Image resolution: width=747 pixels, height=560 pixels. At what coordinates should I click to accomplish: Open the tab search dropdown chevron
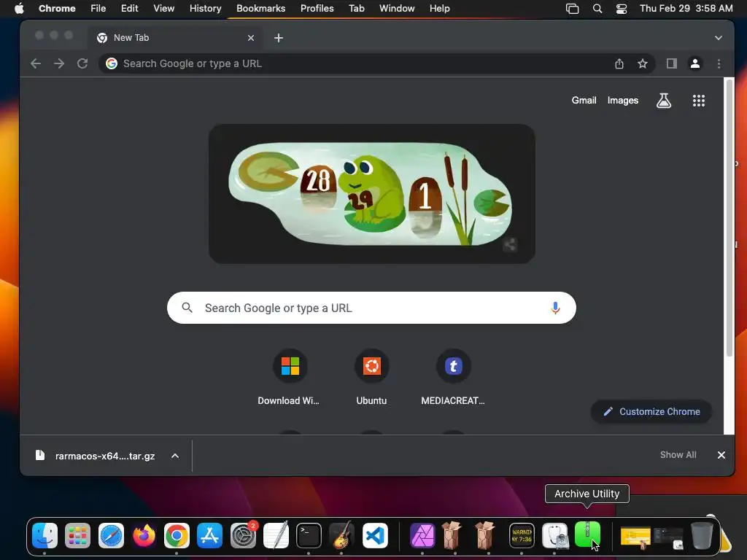(718, 38)
